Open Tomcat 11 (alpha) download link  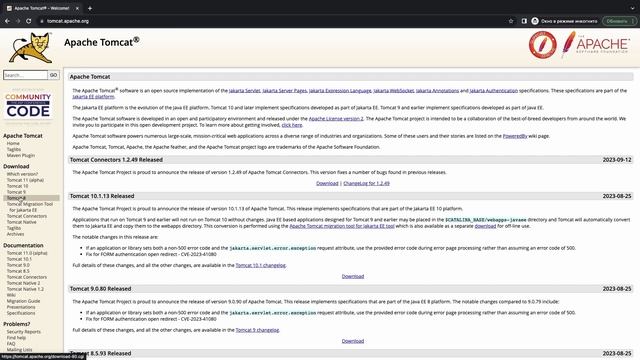25,180
